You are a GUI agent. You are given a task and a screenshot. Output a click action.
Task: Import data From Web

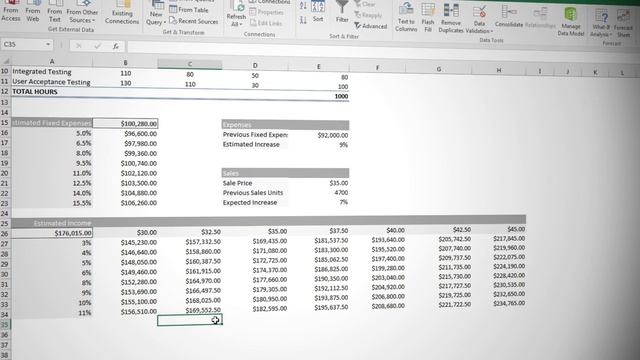click(x=33, y=11)
